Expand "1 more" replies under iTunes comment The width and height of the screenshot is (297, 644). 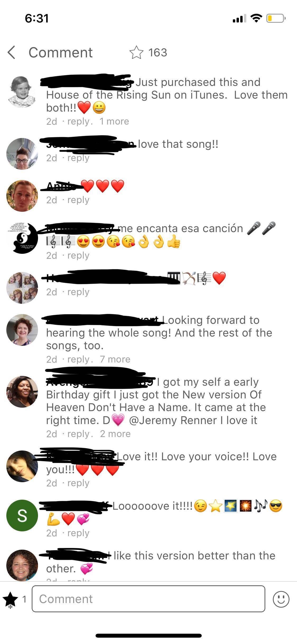[x=114, y=121]
